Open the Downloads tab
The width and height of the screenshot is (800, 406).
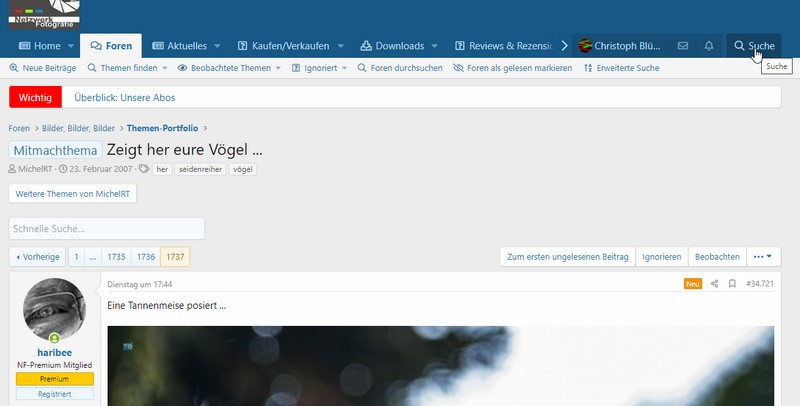point(392,46)
